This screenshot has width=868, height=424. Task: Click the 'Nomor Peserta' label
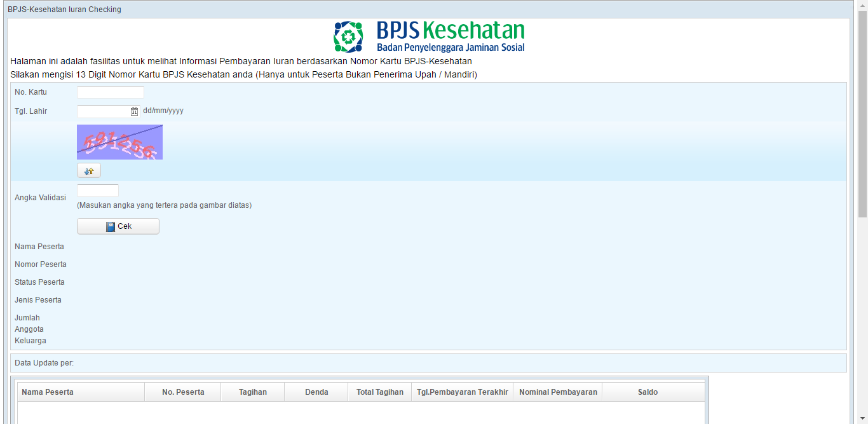[41, 264]
